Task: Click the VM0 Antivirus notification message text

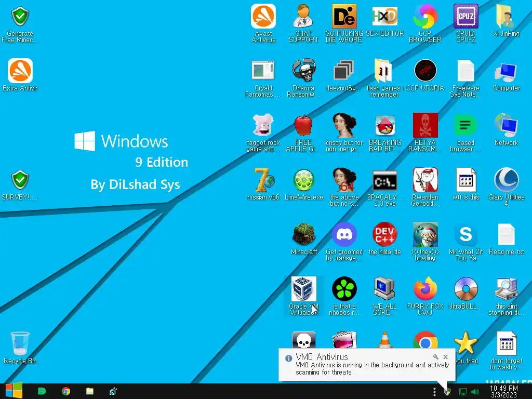Action: [372, 368]
